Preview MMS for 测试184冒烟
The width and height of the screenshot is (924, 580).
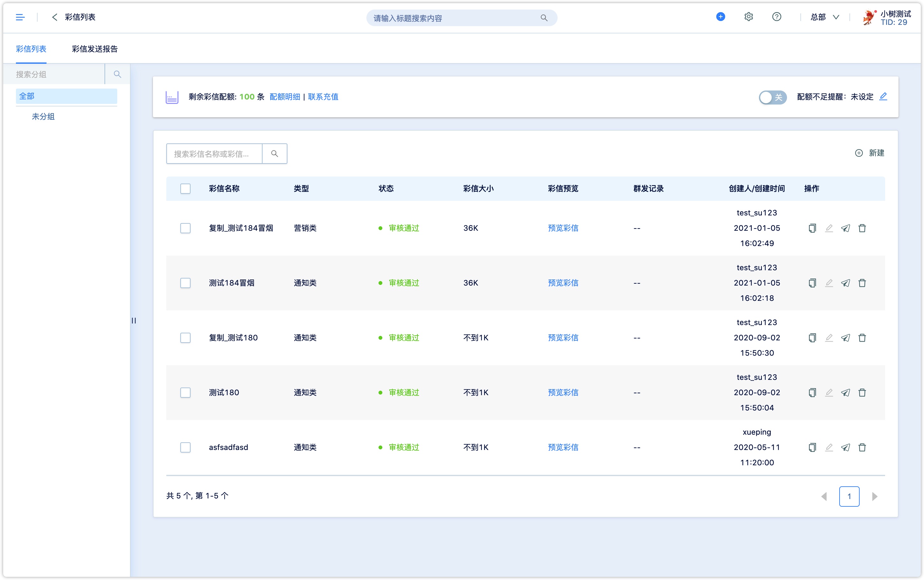tap(563, 283)
